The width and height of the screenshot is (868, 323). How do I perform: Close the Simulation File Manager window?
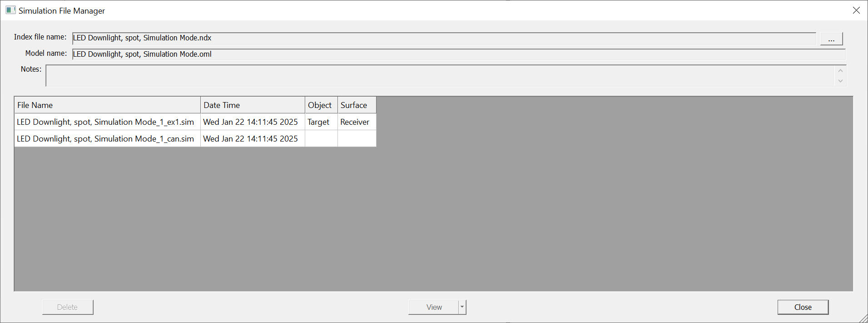[856, 10]
